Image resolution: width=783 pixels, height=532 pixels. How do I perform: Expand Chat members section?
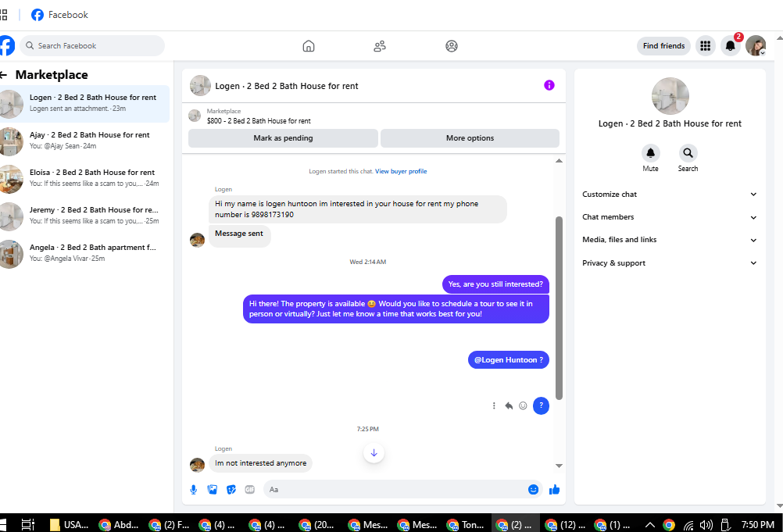[x=669, y=217]
